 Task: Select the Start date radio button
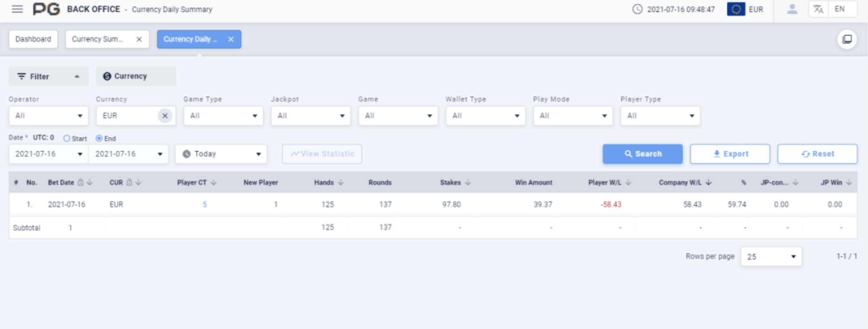point(66,139)
